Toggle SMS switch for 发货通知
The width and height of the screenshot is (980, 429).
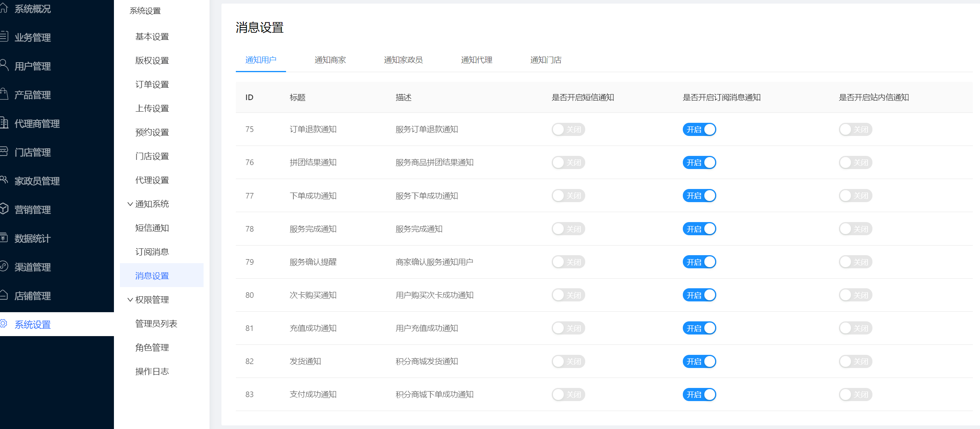click(x=568, y=362)
